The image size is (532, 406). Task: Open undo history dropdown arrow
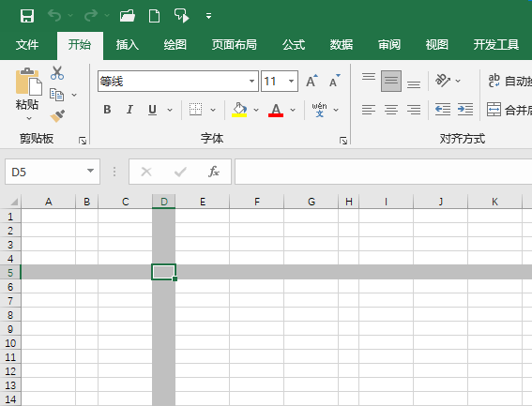pos(70,15)
